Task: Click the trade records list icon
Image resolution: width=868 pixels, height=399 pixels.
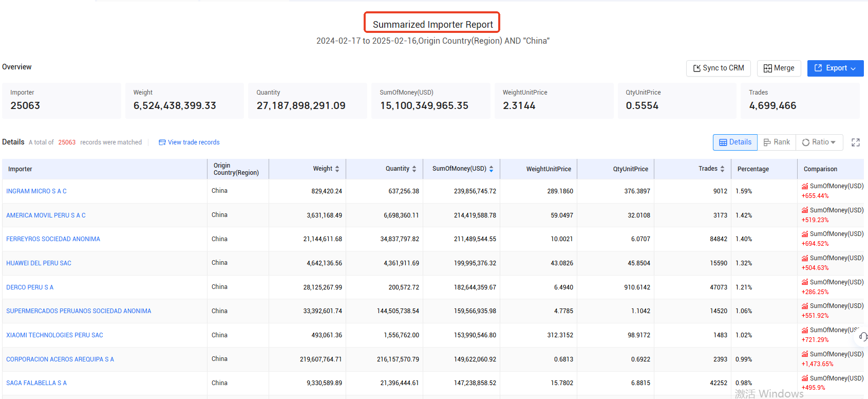Action: [162, 142]
